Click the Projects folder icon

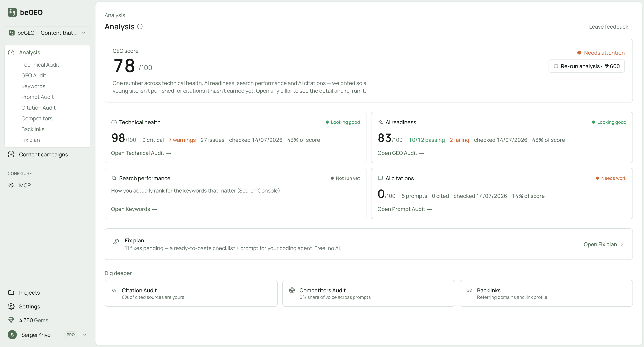[11, 292]
